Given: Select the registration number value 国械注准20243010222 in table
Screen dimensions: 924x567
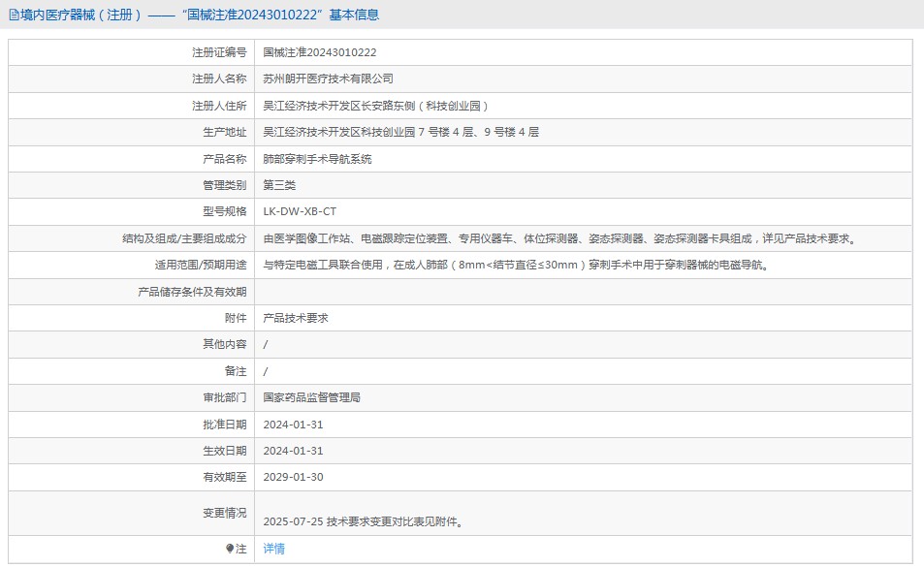Looking at the screenshot, I should [320, 52].
